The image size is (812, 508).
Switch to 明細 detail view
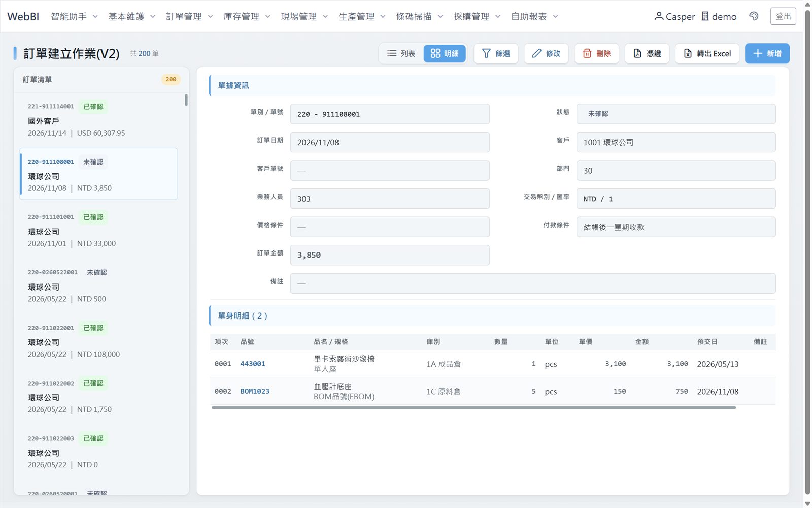click(445, 53)
